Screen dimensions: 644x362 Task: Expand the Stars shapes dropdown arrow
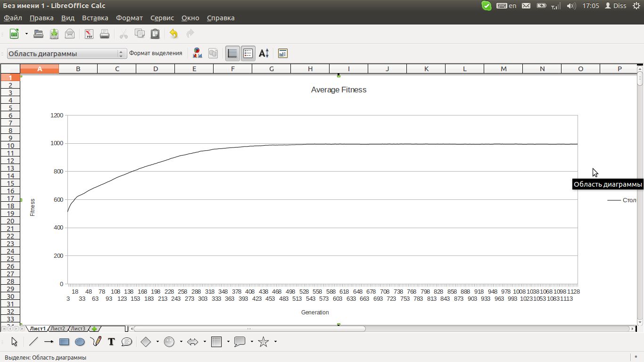coord(275,342)
